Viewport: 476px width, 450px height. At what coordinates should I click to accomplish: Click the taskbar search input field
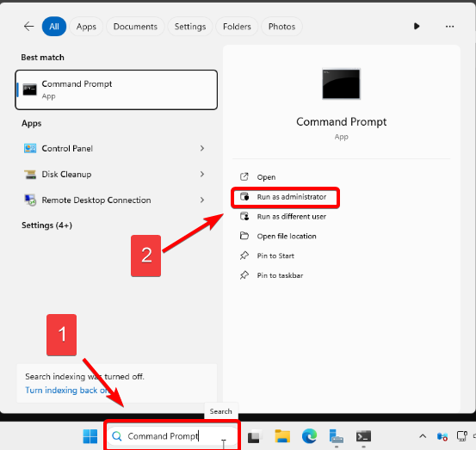[172, 436]
